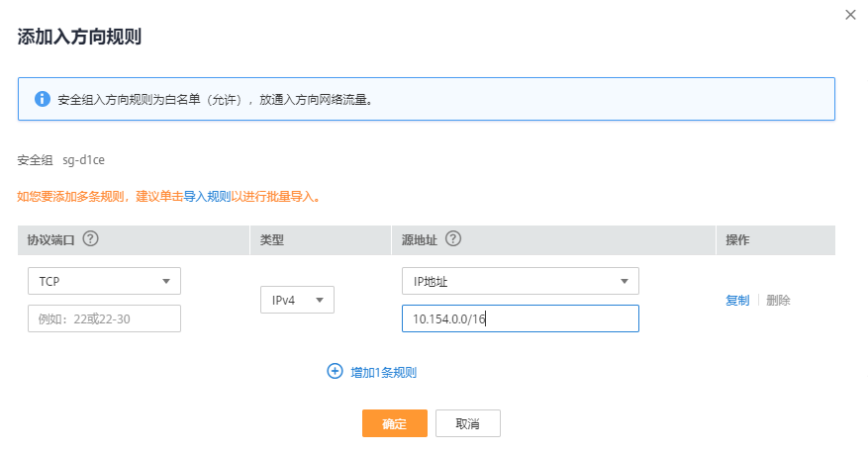868x452 pixels.
Task: Click the 10.154.0.0/16 source address field
Action: pos(520,318)
